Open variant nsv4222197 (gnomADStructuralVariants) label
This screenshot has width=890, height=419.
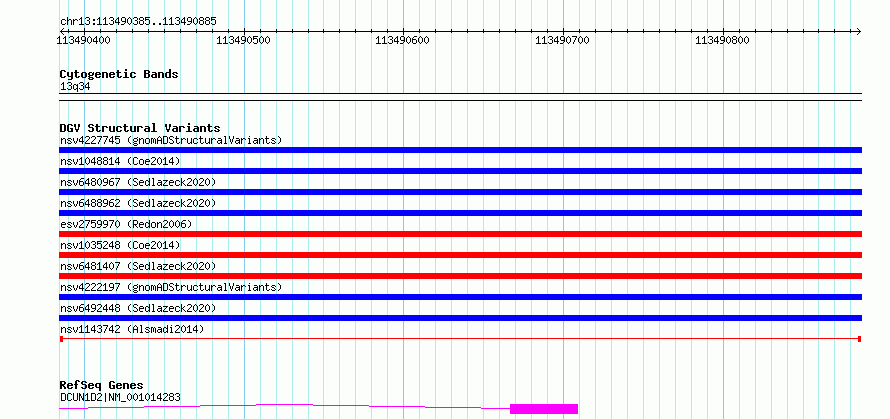point(171,287)
